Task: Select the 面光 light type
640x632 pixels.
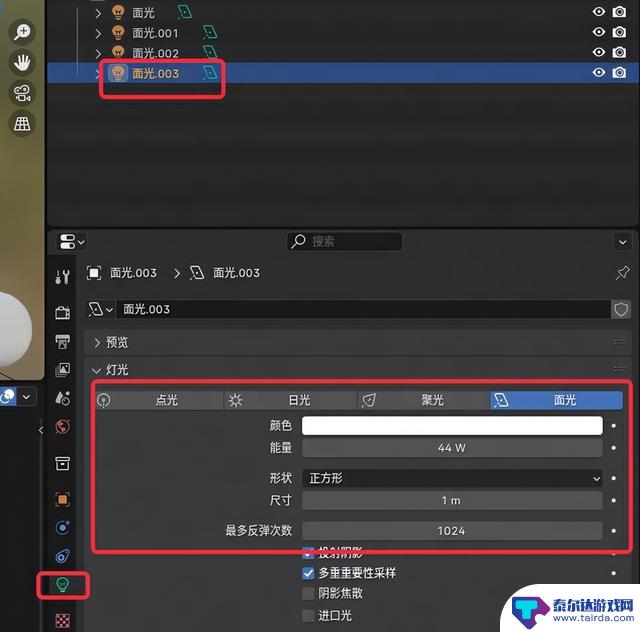Action: tap(556, 400)
